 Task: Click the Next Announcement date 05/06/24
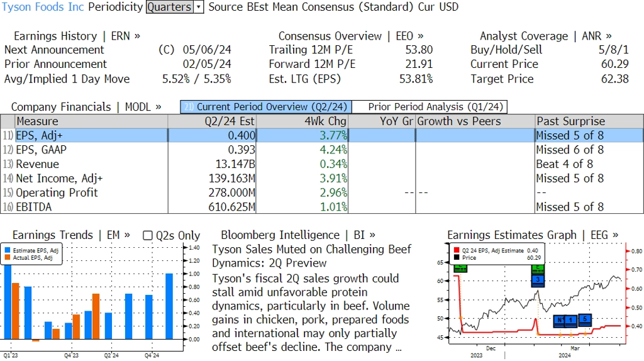pyautogui.click(x=207, y=50)
